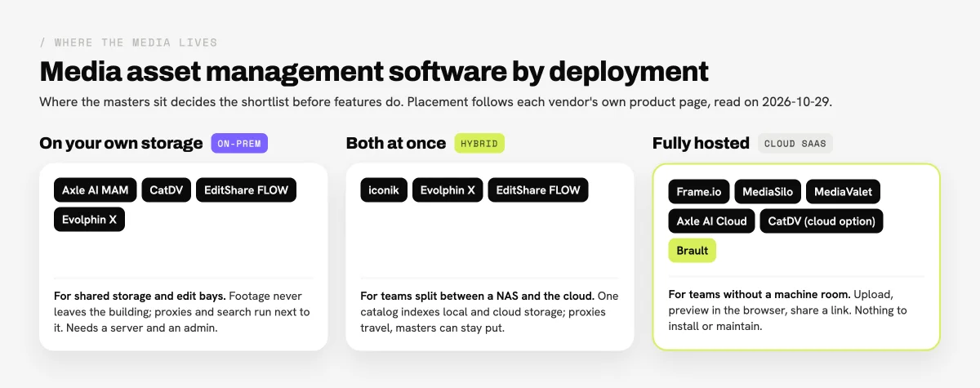The width and height of the screenshot is (980, 388).
Task: Click the 'Fully hosted' heading
Action: tap(701, 143)
